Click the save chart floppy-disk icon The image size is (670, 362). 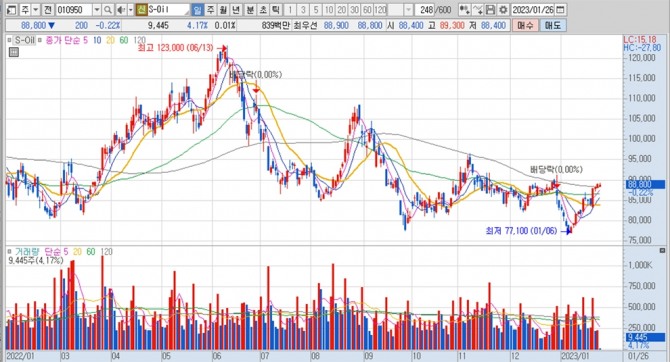pos(490,10)
